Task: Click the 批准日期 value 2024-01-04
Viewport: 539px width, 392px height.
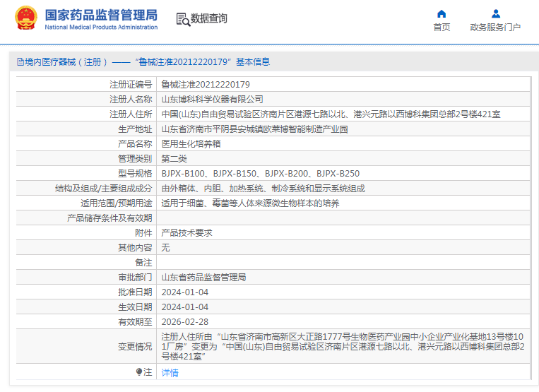Action: click(185, 292)
